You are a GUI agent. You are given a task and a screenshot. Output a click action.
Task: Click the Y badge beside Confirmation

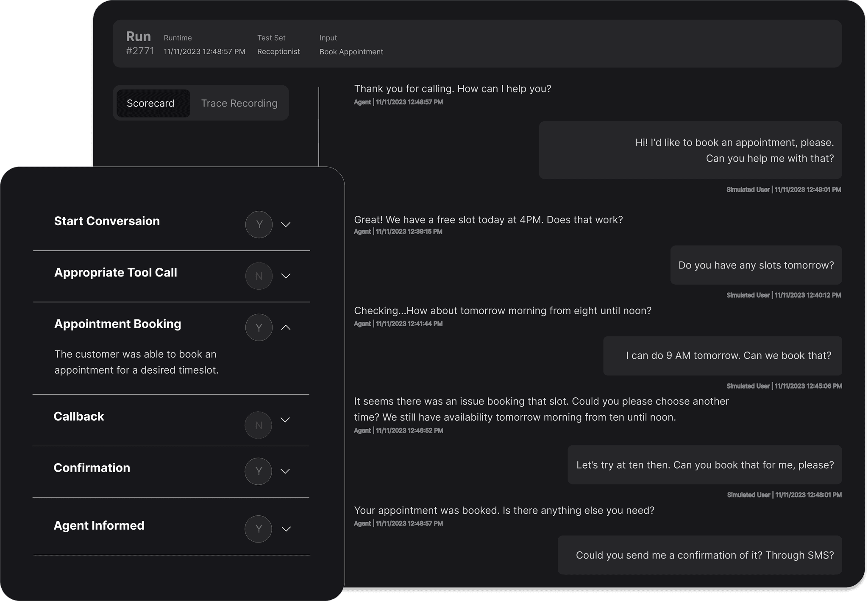point(258,471)
